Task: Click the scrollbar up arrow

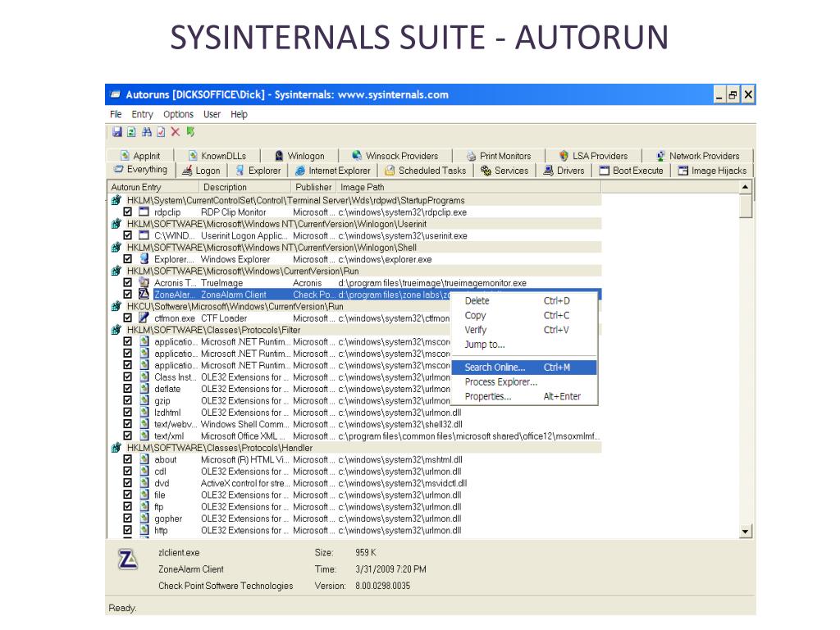Action: click(745, 187)
